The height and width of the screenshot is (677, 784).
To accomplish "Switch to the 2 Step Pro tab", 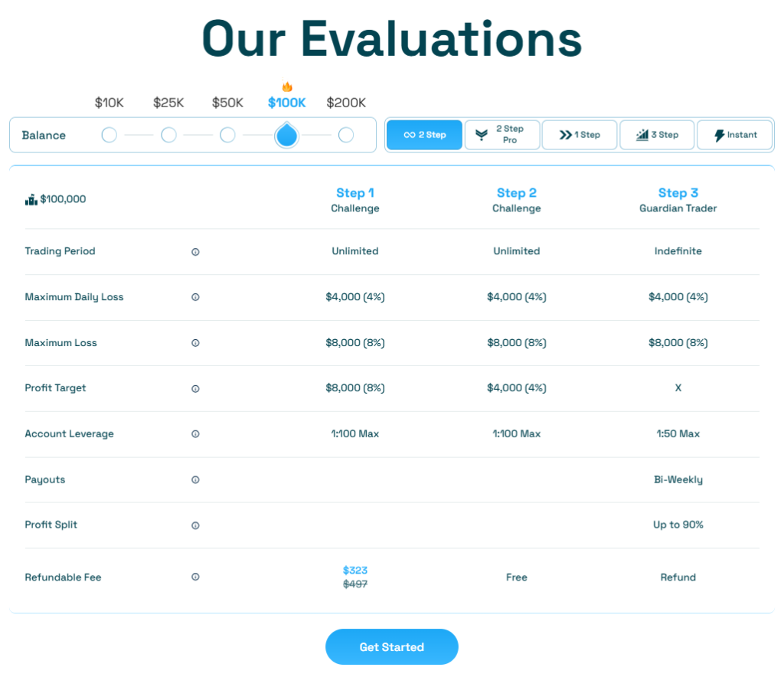I will click(502, 135).
